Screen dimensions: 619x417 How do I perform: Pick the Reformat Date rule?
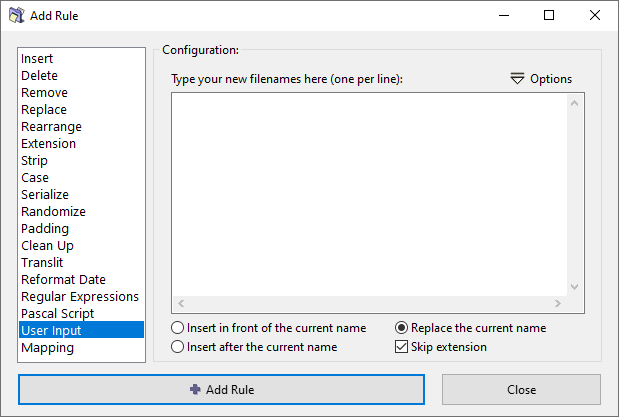pyautogui.click(x=81, y=279)
